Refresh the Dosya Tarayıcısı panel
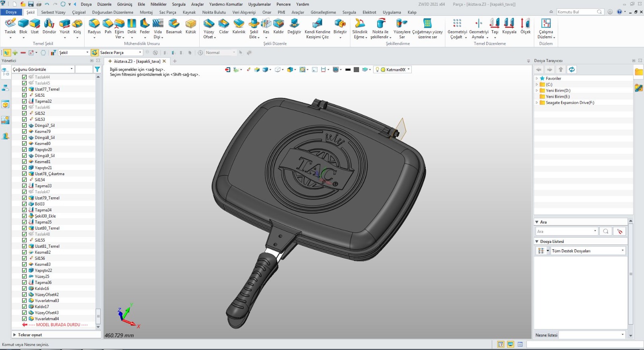644x350 pixels. [572, 69]
